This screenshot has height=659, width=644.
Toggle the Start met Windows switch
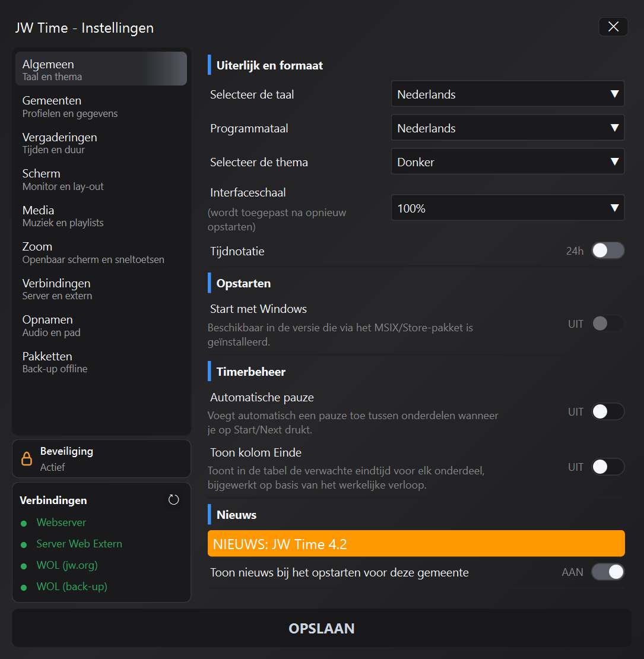(x=608, y=324)
